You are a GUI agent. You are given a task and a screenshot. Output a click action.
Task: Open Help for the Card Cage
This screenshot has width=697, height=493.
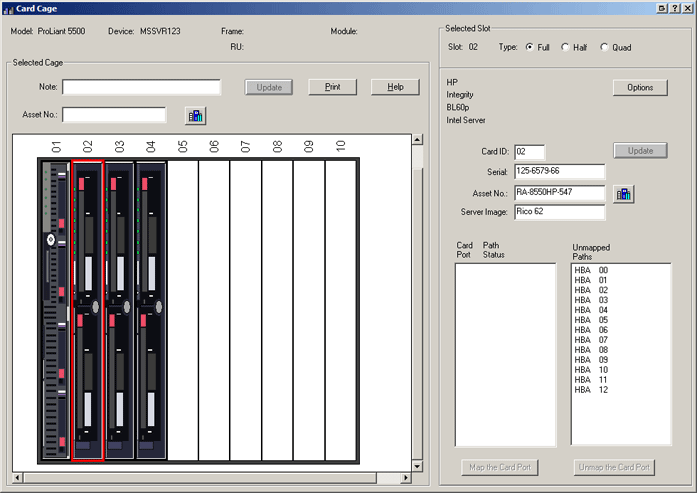(395, 87)
